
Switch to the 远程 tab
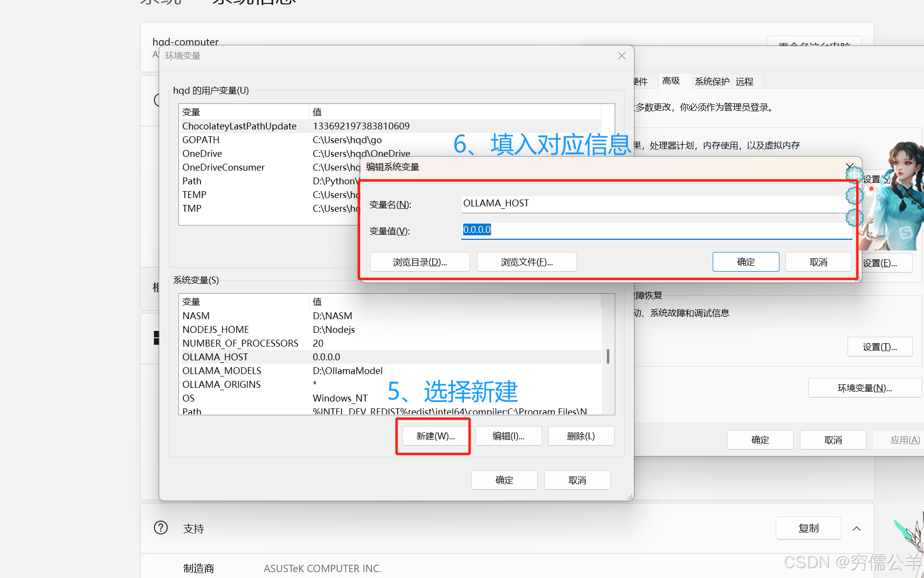coord(745,81)
